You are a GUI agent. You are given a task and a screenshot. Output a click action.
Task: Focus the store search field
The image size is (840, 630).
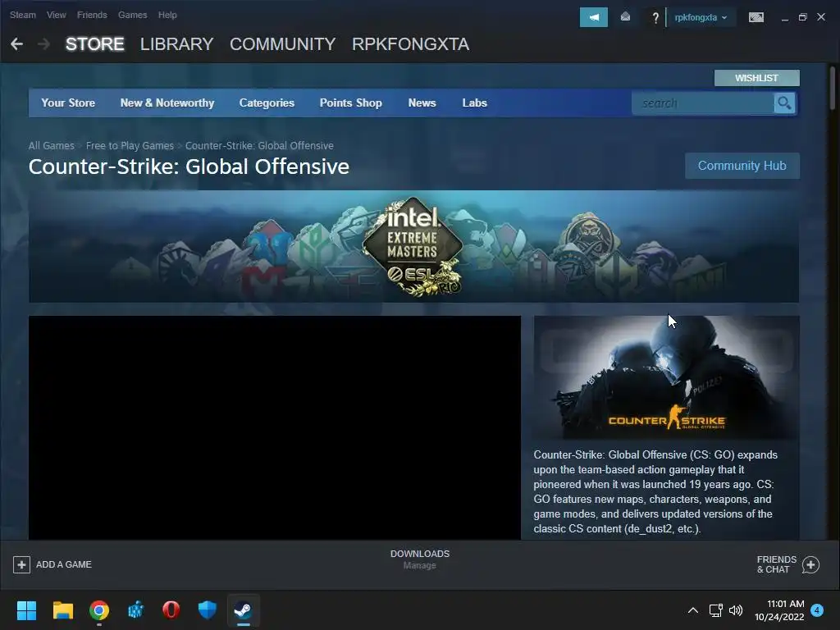click(702, 103)
